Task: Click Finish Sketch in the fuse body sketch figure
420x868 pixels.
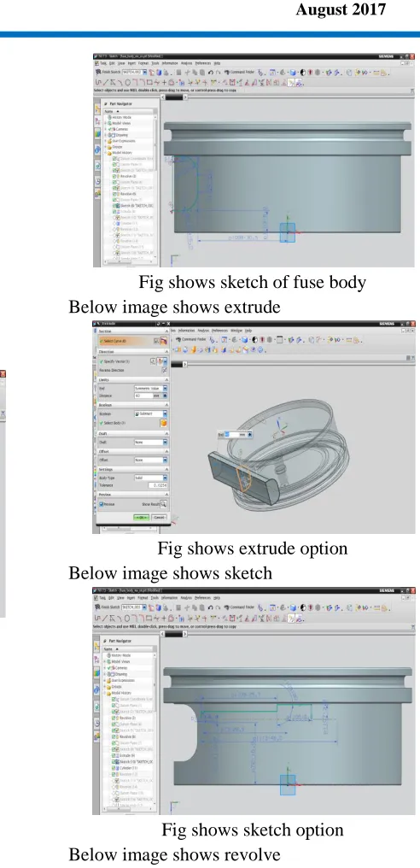Action: tap(108, 73)
